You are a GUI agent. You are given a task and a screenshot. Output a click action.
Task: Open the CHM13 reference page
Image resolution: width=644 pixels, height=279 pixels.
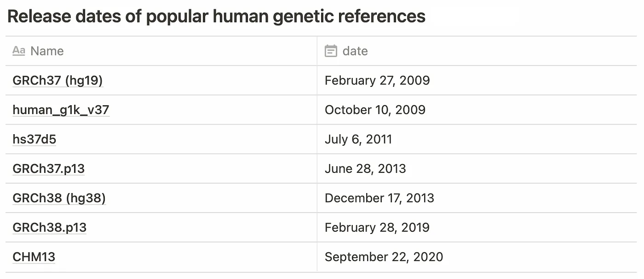tap(34, 257)
